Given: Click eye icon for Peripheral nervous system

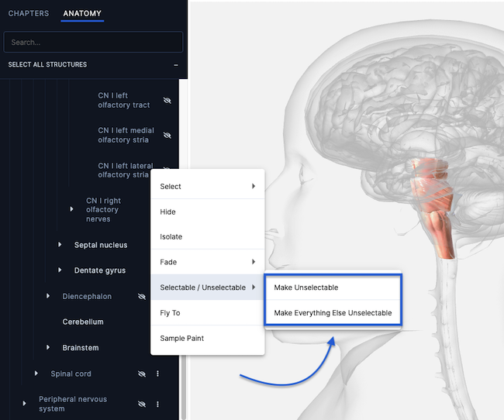Looking at the screenshot, I should [x=141, y=404].
